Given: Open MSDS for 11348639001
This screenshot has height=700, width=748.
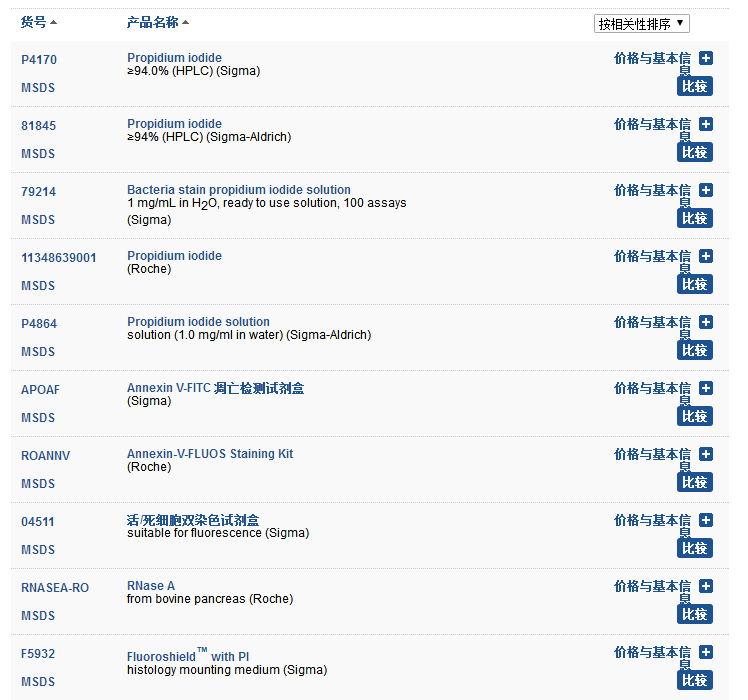Looking at the screenshot, I should [38, 286].
